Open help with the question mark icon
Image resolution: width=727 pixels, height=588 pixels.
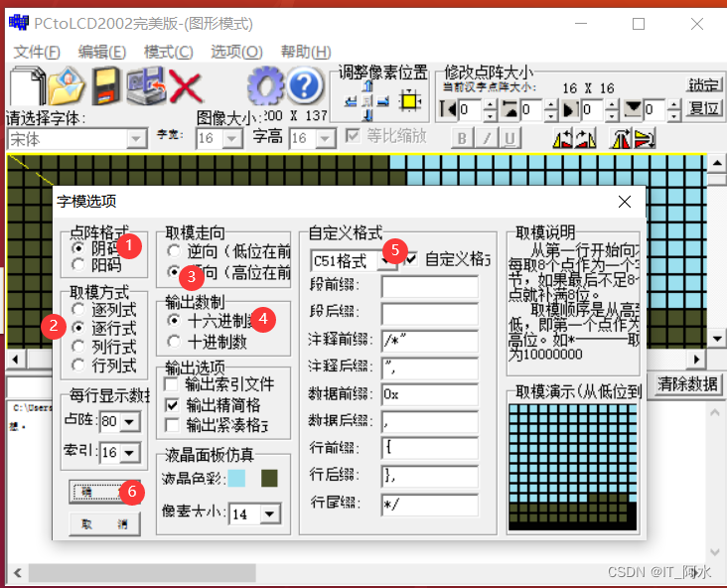coord(305,85)
